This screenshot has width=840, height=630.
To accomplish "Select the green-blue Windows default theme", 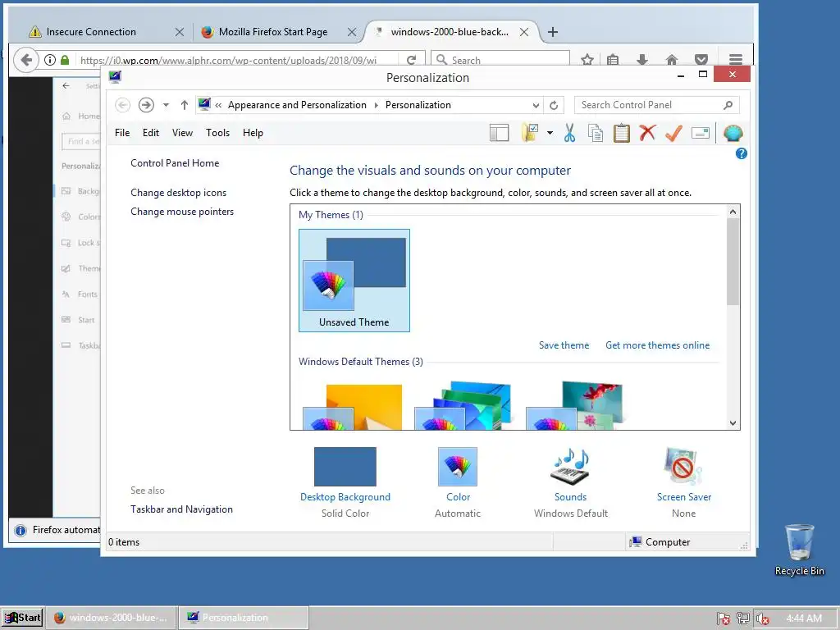I will click(x=464, y=405).
